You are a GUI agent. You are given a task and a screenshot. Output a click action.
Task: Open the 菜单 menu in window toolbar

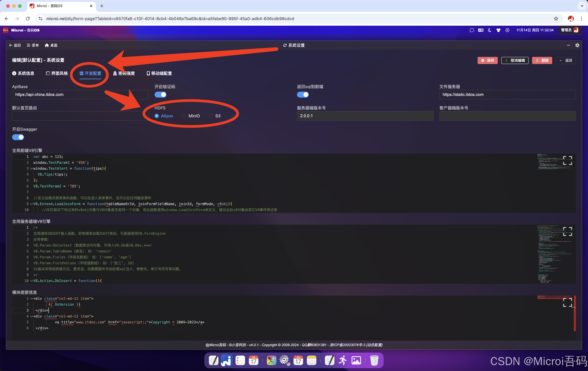point(33,45)
